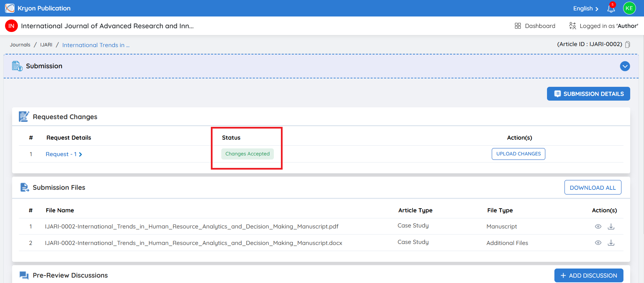Click the Logged in as 'Author' role icon
This screenshot has height=283, width=644.
click(x=572, y=26)
